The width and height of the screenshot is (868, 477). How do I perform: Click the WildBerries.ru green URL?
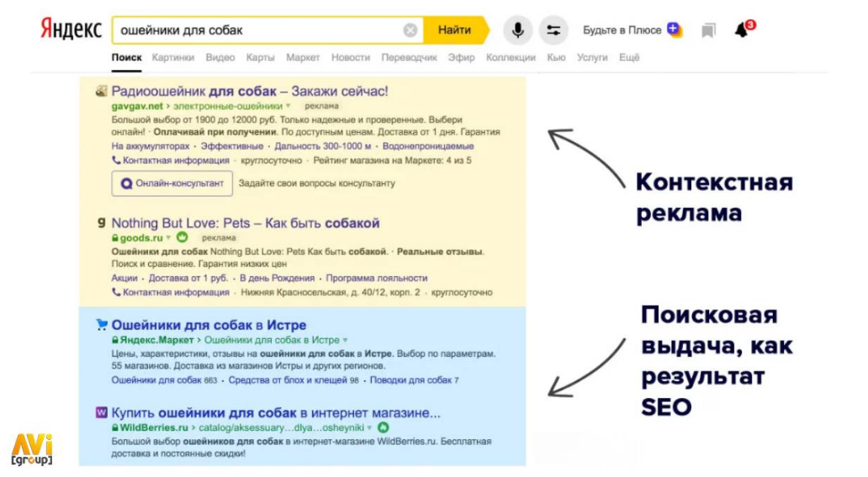point(154,427)
